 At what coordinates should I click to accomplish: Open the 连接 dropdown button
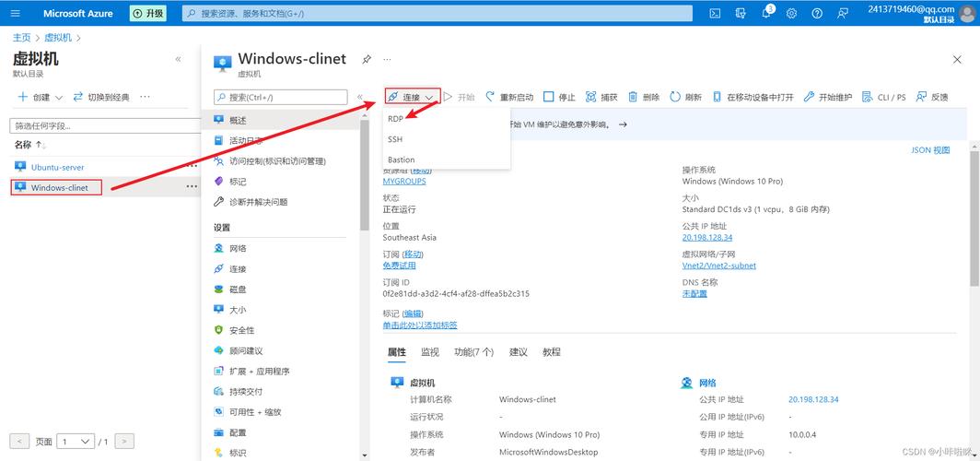(413, 97)
